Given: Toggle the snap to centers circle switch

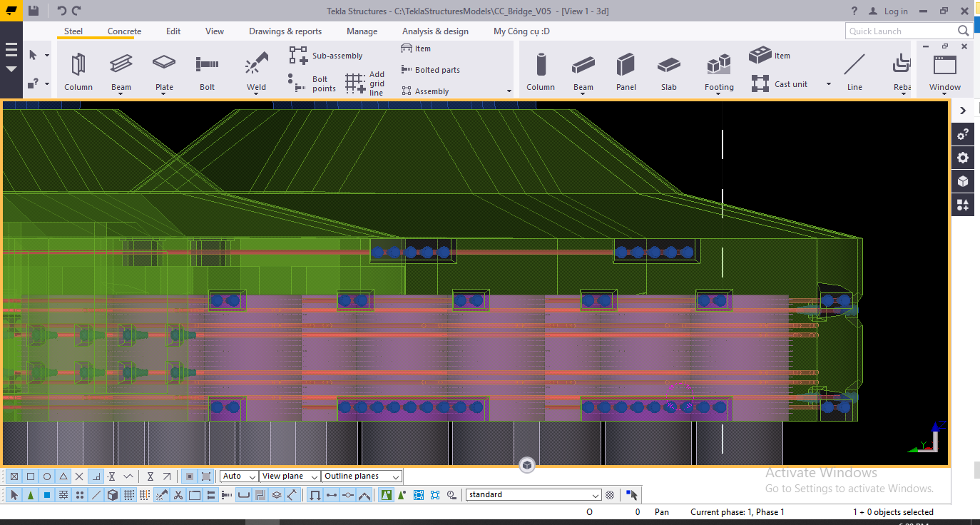Looking at the screenshot, I should click(47, 476).
